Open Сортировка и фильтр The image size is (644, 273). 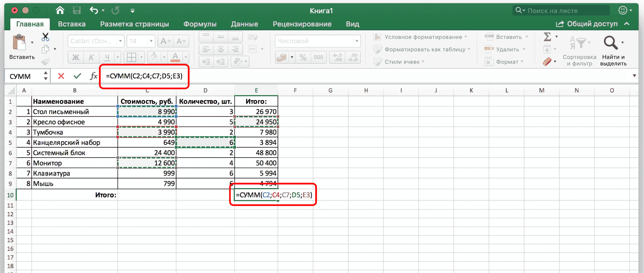[580, 51]
